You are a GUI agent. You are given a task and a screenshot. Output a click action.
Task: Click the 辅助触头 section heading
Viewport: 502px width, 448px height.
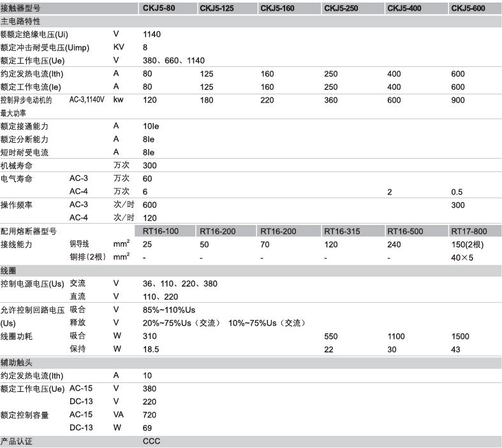click(16, 361)
